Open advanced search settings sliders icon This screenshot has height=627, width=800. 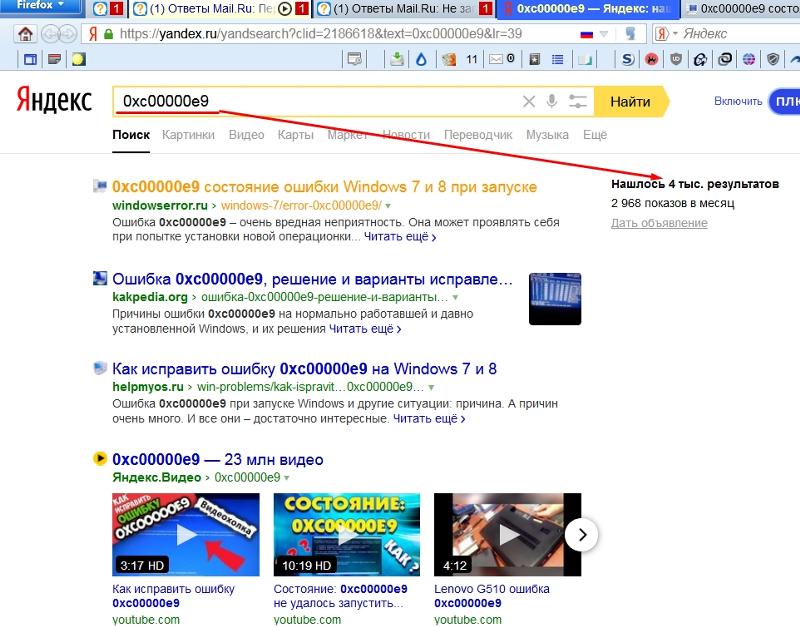(578, 102)
